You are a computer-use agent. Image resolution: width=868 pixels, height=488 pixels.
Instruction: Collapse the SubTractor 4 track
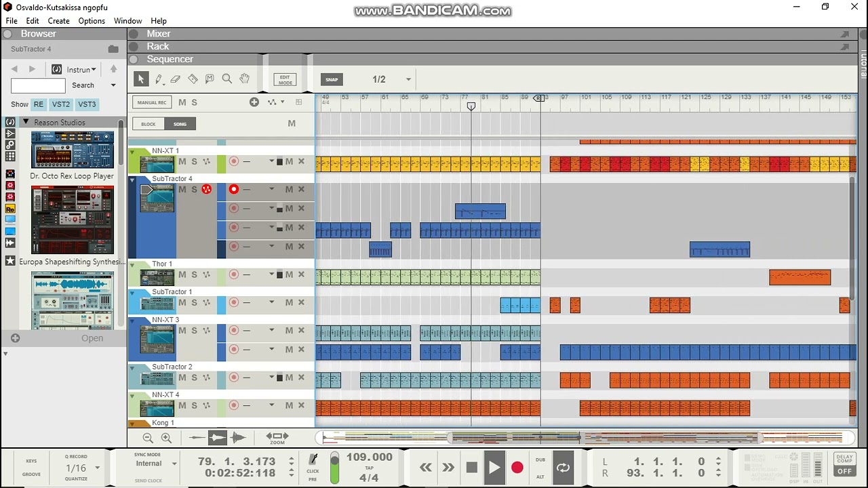click(132, 179)
